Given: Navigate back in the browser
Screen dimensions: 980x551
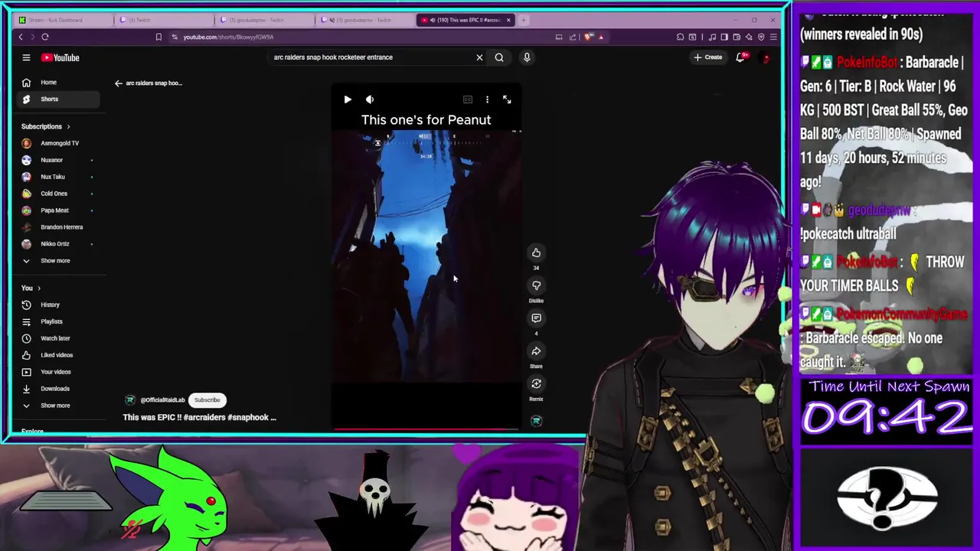Looking at the screenshot, I should coord(21,37).
